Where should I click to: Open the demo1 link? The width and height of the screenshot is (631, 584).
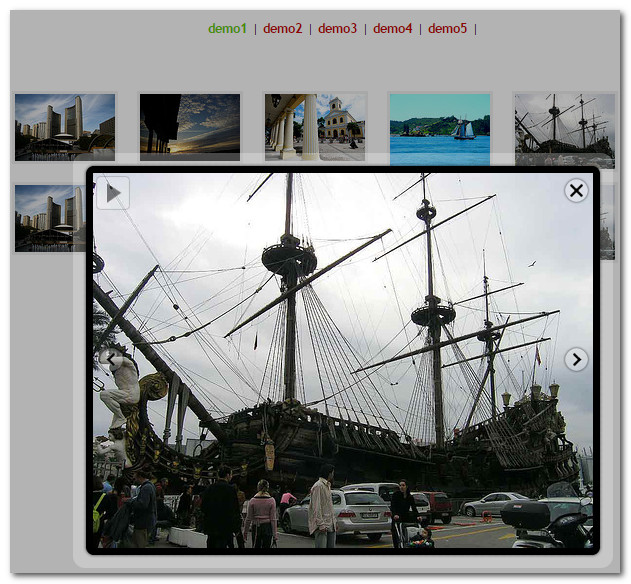(x=227, y=29)
